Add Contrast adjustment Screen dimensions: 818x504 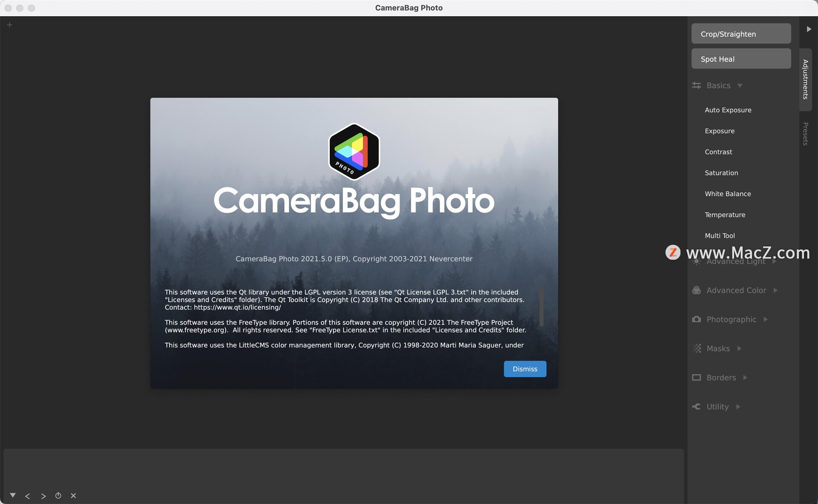pyautogui.click(x=718, y=152)
